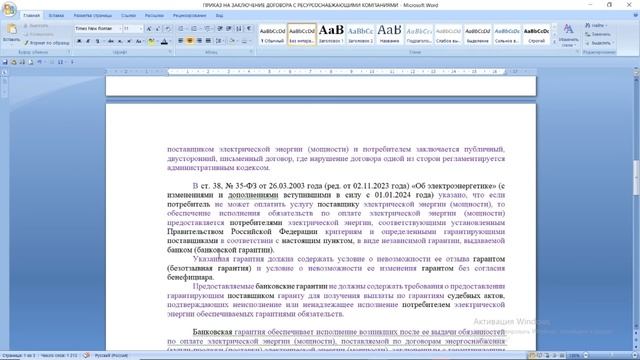
Task: Click the Shrink Font icon
Action: pos(158,29)
